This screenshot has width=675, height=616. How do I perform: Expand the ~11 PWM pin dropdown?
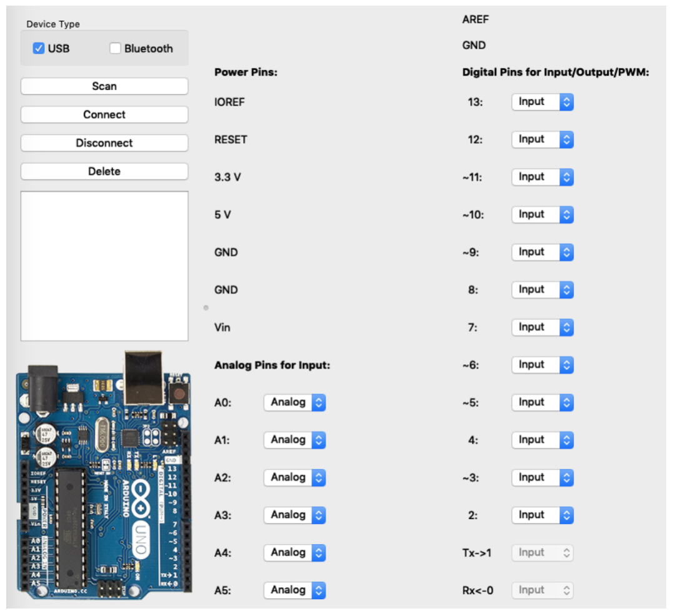pos(542,177)
